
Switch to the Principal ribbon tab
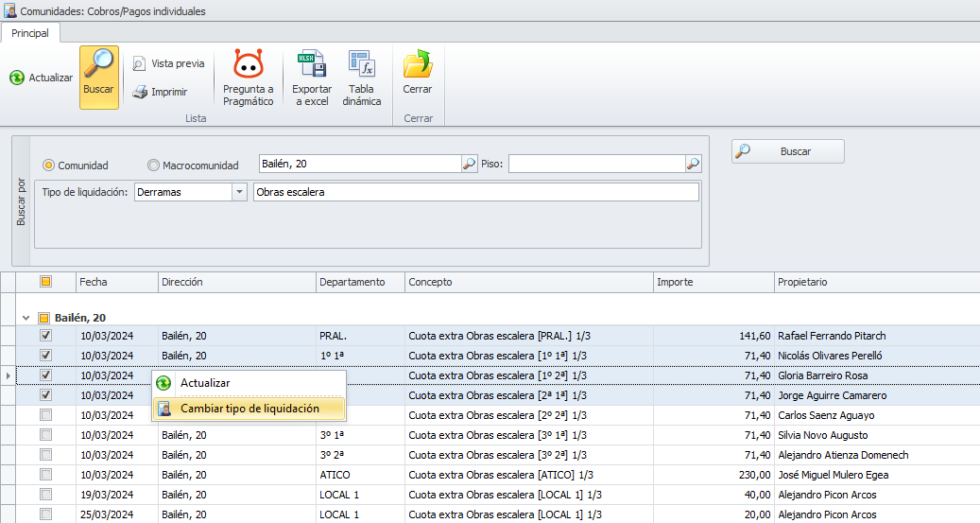[x=30, y=33]
